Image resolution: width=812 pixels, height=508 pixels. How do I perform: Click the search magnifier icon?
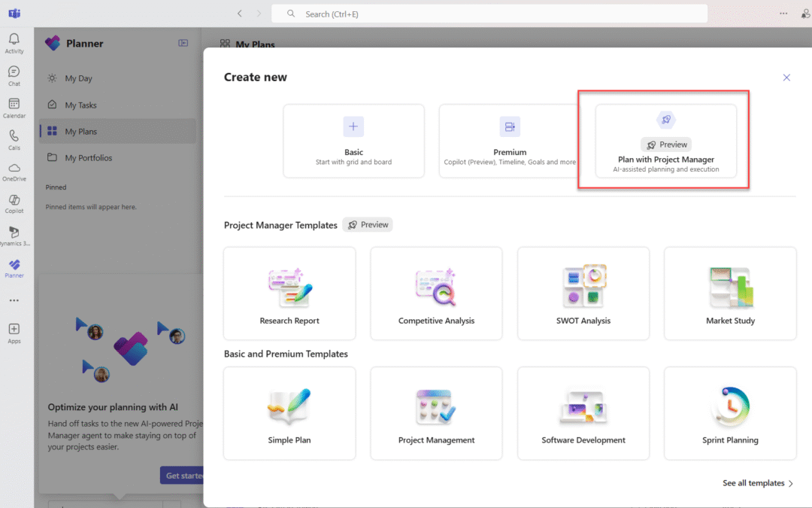coord(291,14)
